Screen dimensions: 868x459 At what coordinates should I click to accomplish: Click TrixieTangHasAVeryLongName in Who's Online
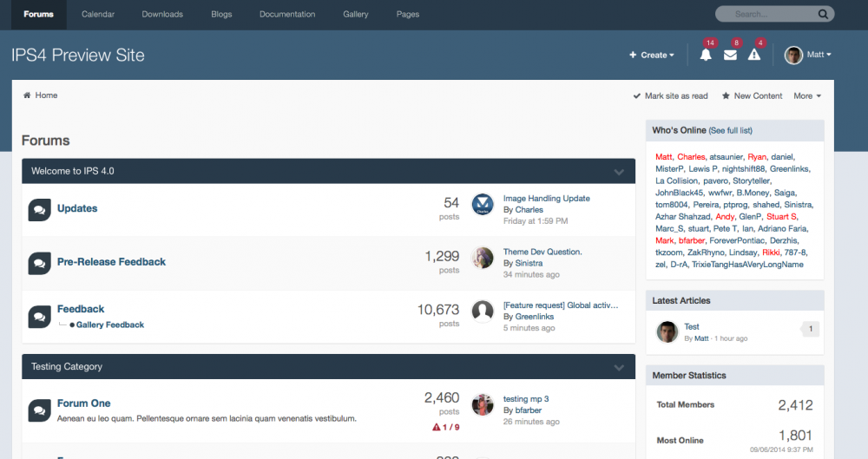[x=747, y=265]
